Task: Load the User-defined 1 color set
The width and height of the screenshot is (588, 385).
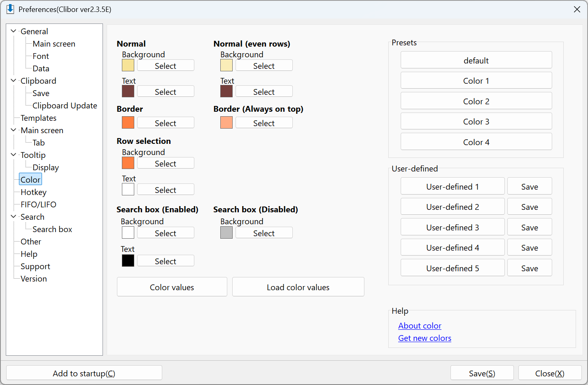Action: 453,186
